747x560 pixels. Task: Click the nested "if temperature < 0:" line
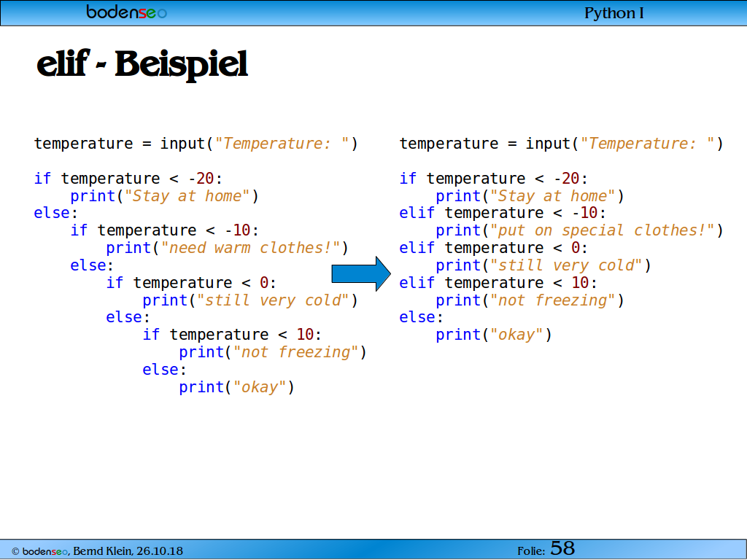coord(191,283)
